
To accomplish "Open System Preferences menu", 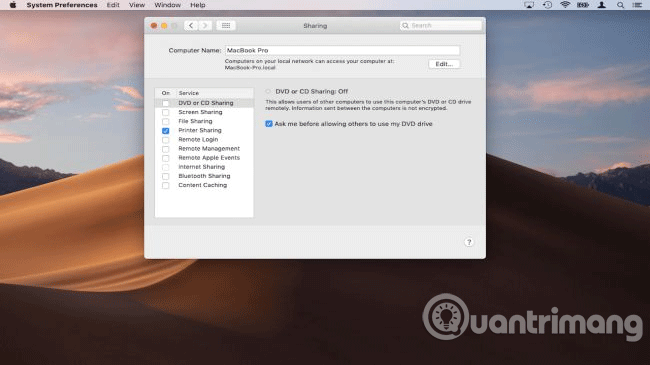I will coord(62,5).
